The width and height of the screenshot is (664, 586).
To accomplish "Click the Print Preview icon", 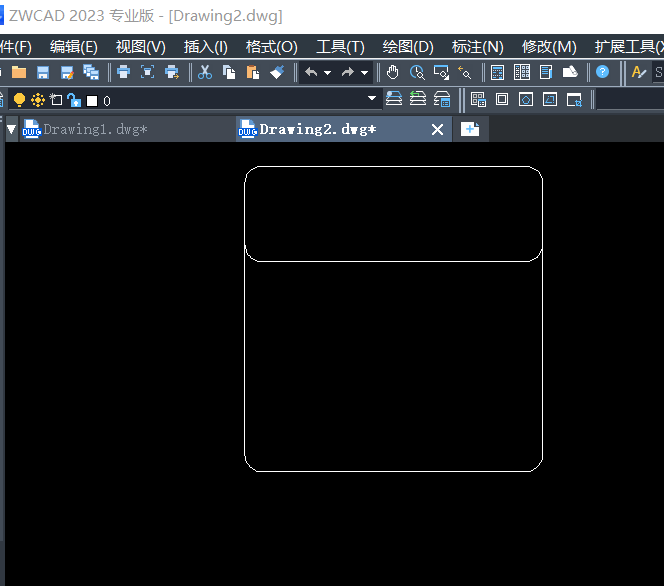I will 147,72.
